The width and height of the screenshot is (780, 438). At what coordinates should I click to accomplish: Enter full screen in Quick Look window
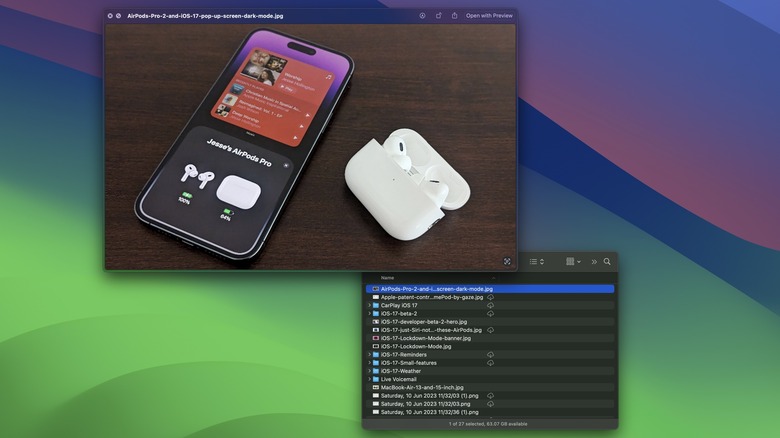[x=119, y=16]
